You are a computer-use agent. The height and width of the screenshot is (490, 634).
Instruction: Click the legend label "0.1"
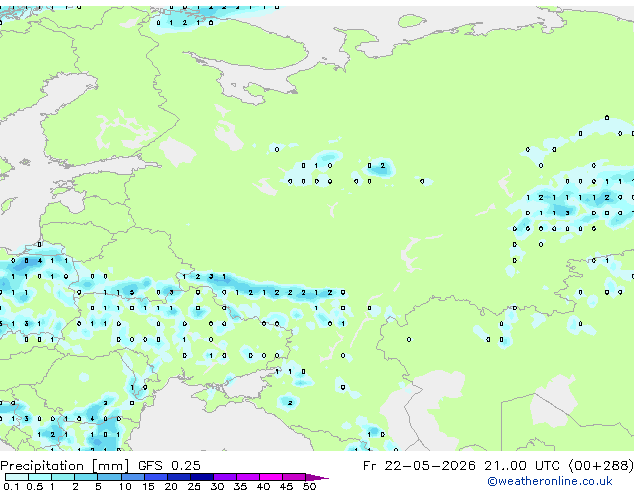tap(11, 486)
